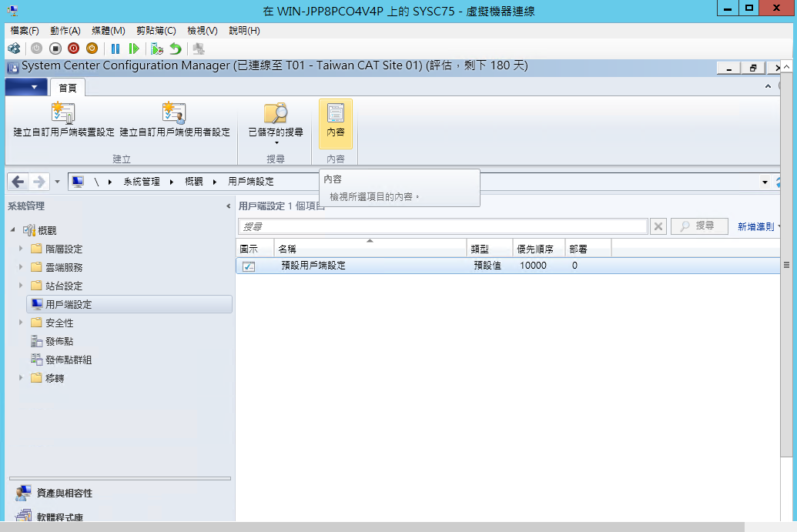Screen dimensions: 797x532
Task: Click 系統管理 in the breadcrumb path
Action: [142, 182]
